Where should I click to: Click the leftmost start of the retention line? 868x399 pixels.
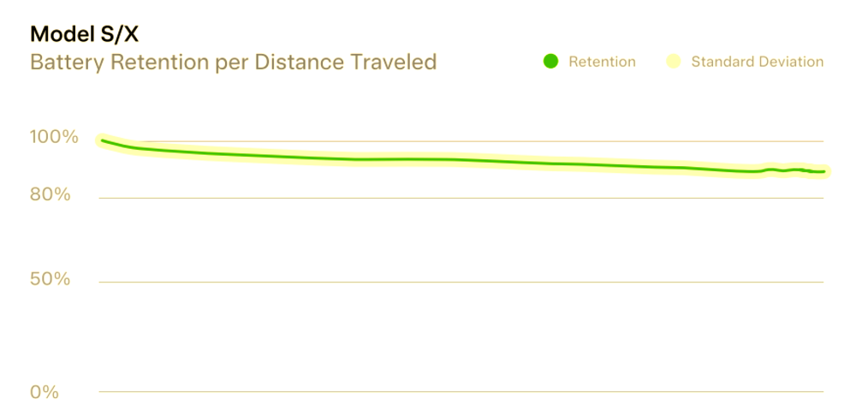(x=103, y=140)
